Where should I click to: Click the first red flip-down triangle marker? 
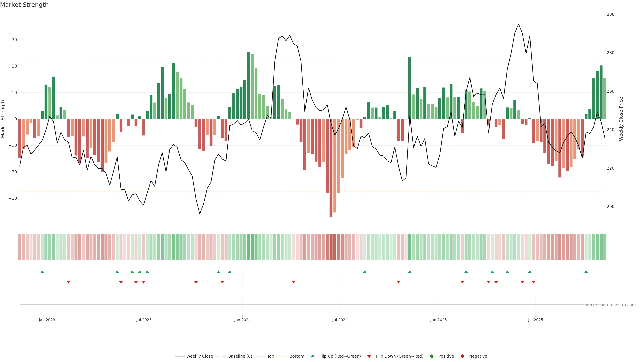point(68,282)
